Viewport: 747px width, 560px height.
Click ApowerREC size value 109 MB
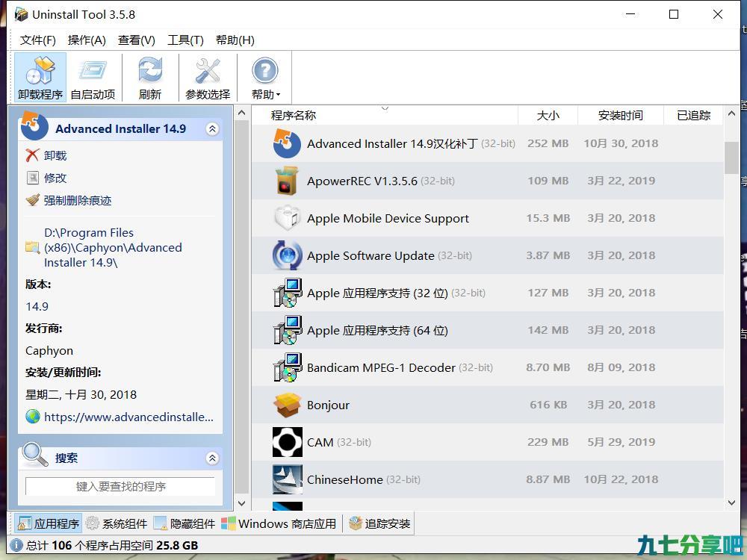(x=548, y=181)
